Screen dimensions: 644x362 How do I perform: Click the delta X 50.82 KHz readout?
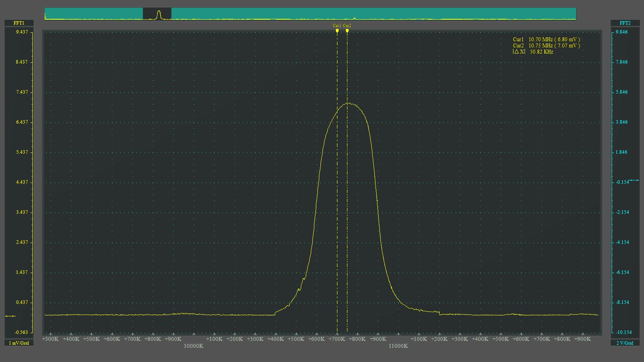[533, 52]
